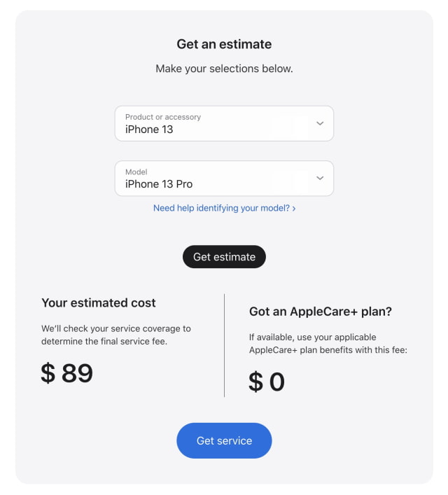Click the selected 'iPhone 13 Pro' model value
The width and height of the screenshot is (448, 495).
tap(159, 184)
